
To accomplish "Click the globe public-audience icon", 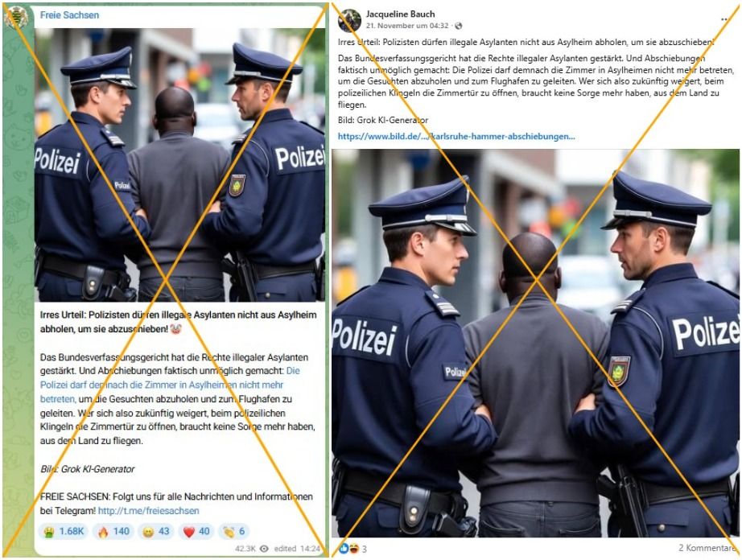I will click(458, 26).
